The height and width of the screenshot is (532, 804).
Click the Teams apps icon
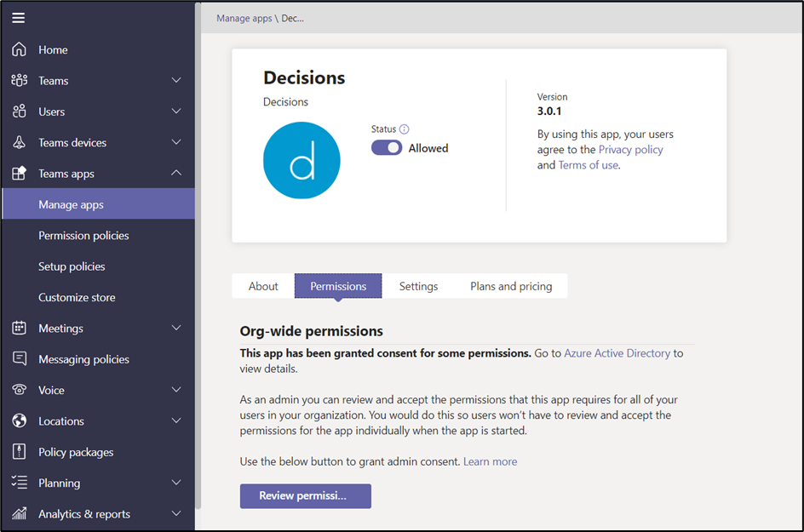click(19, 174)
